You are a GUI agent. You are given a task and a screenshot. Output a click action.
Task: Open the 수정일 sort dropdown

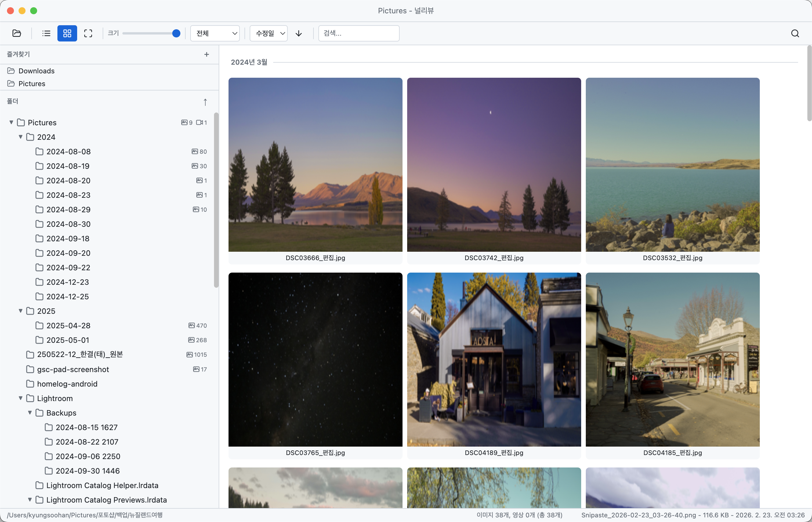[269, 33]
